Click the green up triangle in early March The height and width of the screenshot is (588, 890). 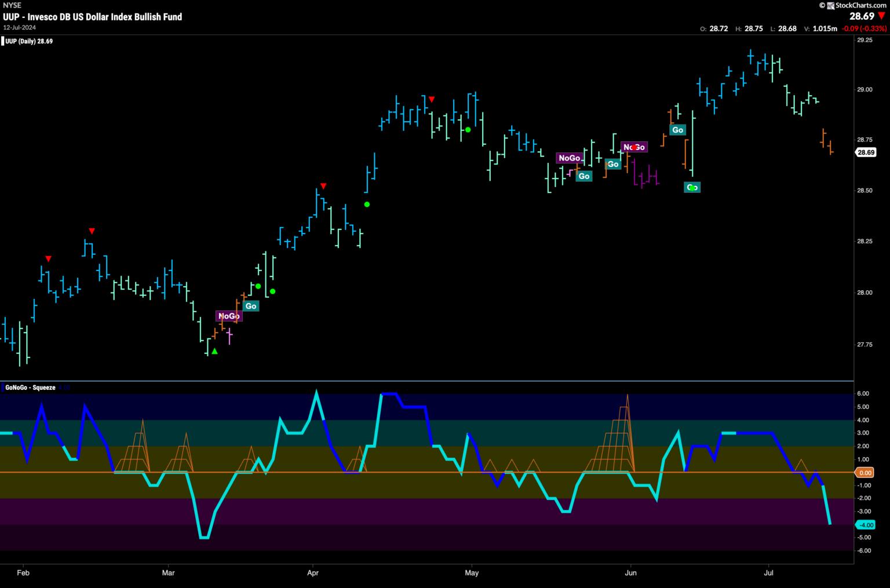click(214, 351)
